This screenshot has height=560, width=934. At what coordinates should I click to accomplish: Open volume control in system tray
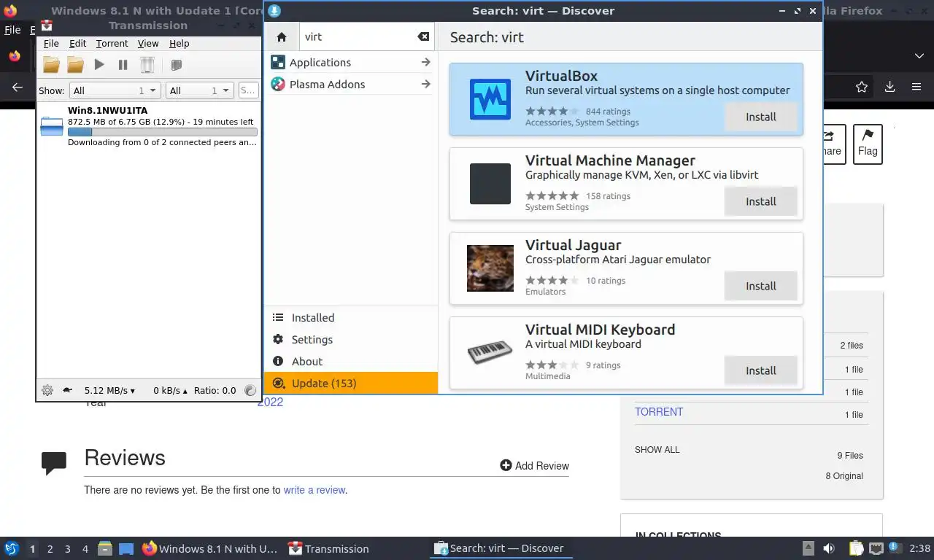click(829, 548)
